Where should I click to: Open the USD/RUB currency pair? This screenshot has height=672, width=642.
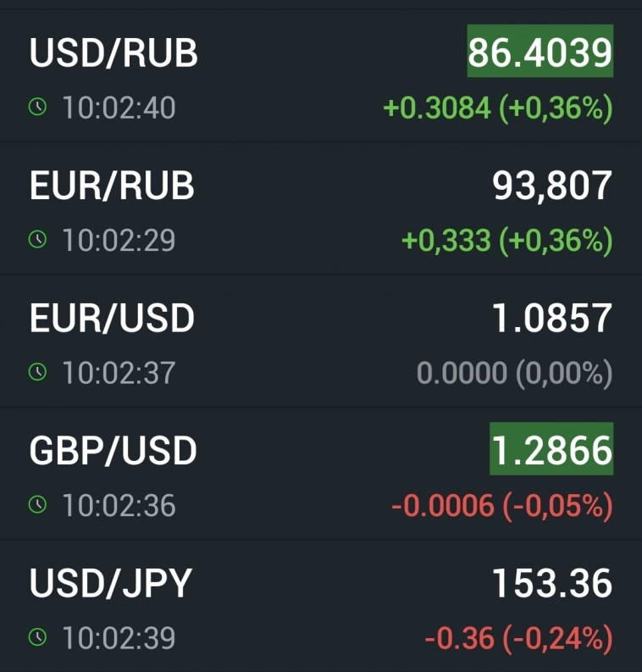click(113, 53)
